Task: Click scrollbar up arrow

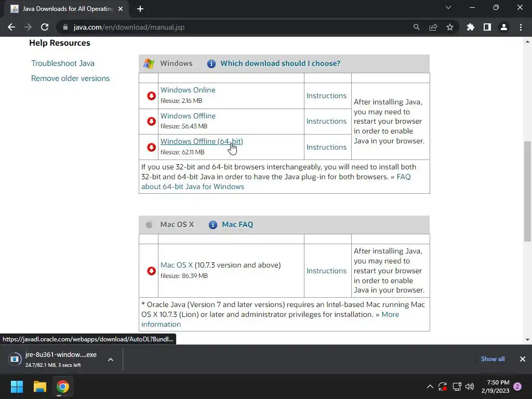Action: coord(527,42)
